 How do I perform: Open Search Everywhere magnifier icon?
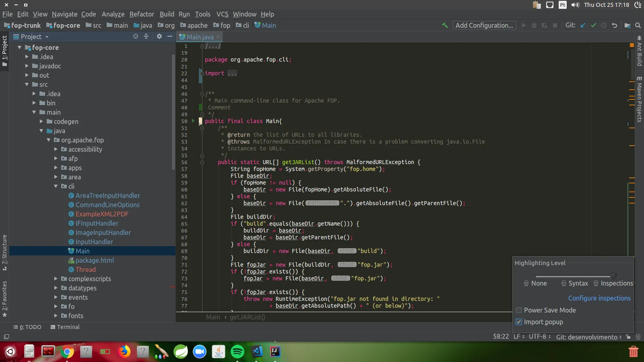[638, 25]
